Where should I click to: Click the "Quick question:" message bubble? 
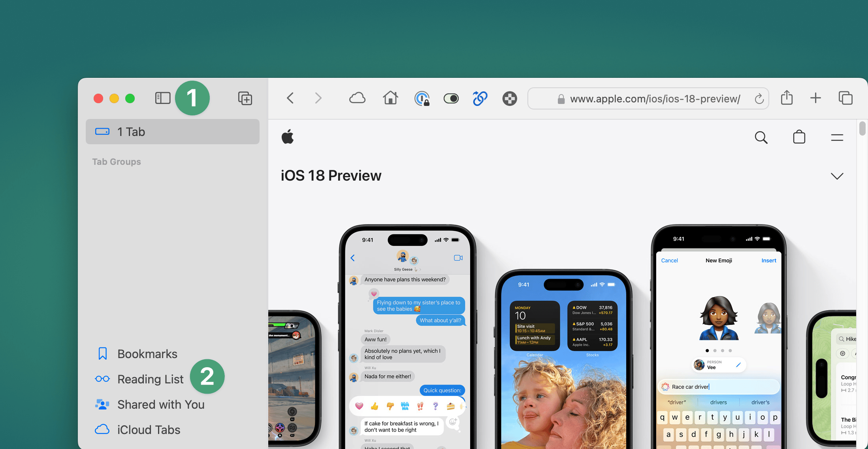click(442, 391)
